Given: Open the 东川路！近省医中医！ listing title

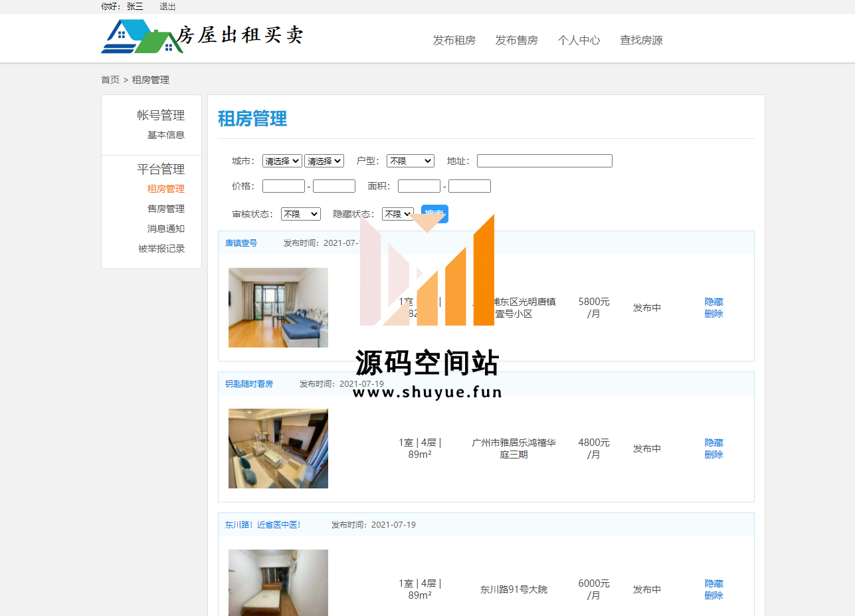Looking at the screenshot, I should point(263,525).
